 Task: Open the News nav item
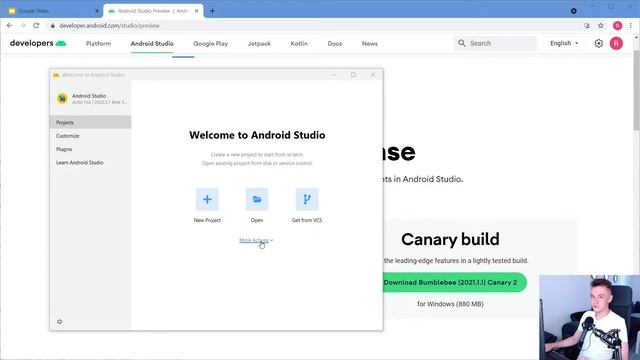(x=369, y=44)
